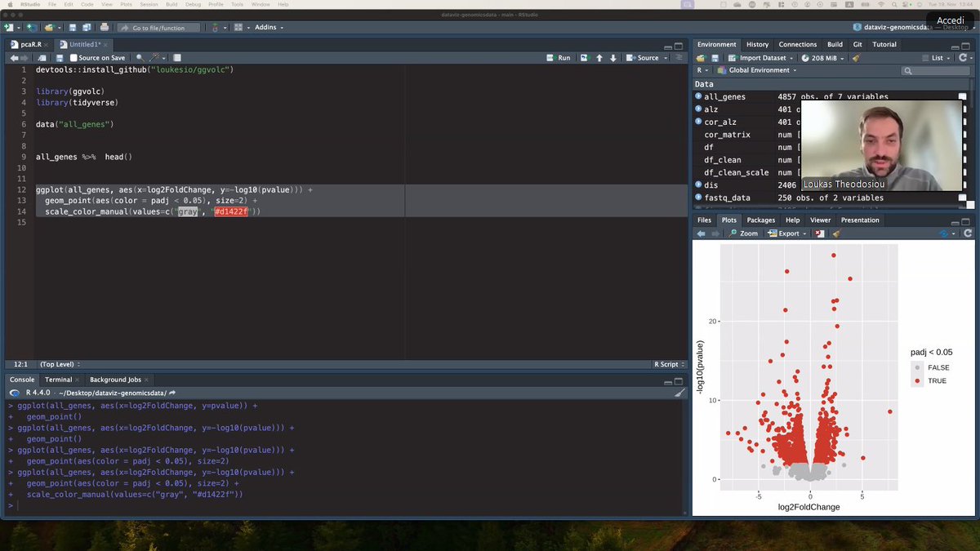
Task: Open the version control Git toolbar icon
Action: coord(215,27)
